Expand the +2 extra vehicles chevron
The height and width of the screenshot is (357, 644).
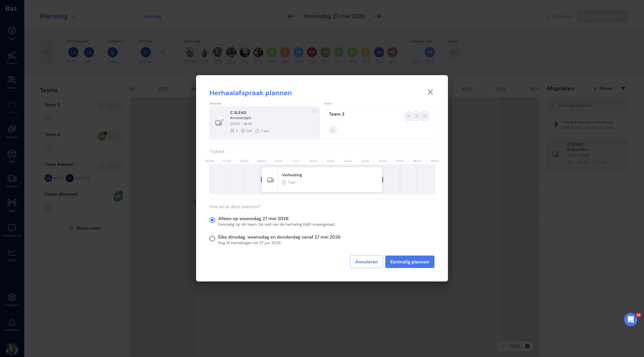click(168, 52)
